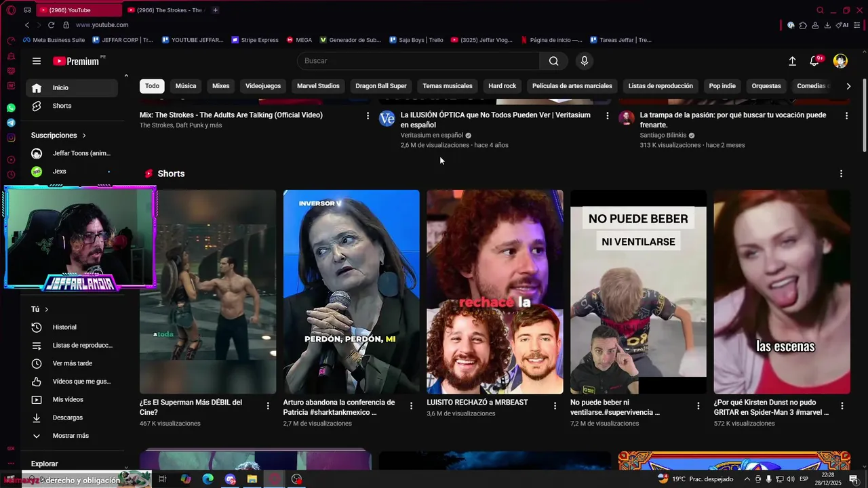The height and width of the screenshot is (488, 868).
Task: Open options for Arturo conferencia short
Action: point(411,406)
